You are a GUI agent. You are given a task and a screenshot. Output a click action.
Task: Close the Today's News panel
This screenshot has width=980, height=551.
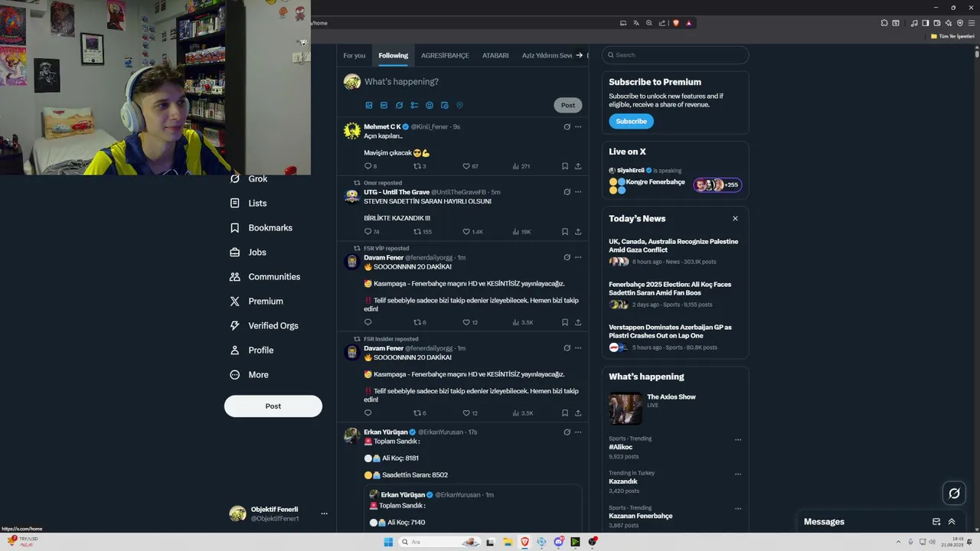[x=735, y=219]
